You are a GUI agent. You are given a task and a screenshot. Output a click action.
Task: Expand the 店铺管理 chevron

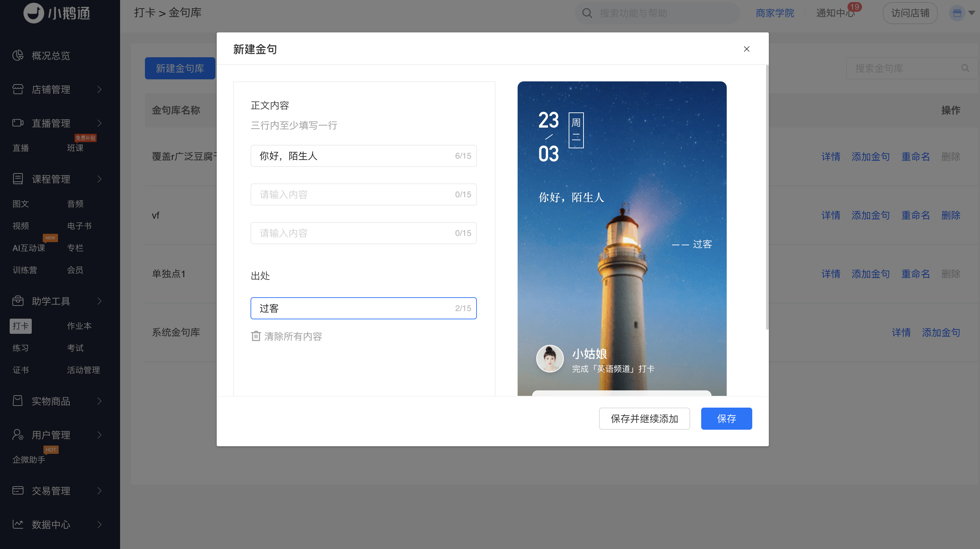coord(99,89)
